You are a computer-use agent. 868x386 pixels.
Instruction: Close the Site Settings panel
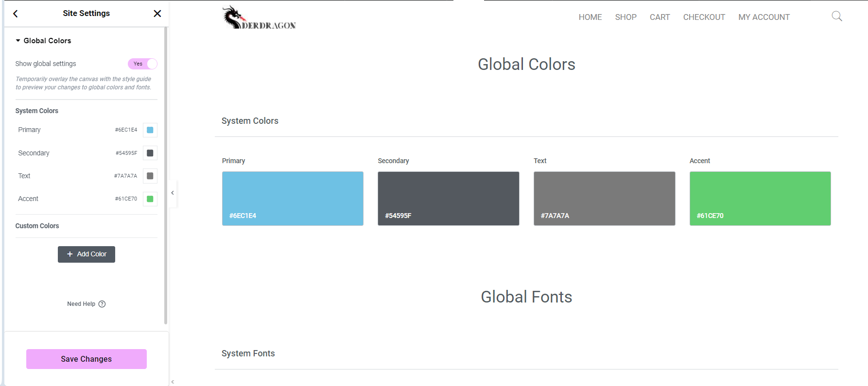157,14
